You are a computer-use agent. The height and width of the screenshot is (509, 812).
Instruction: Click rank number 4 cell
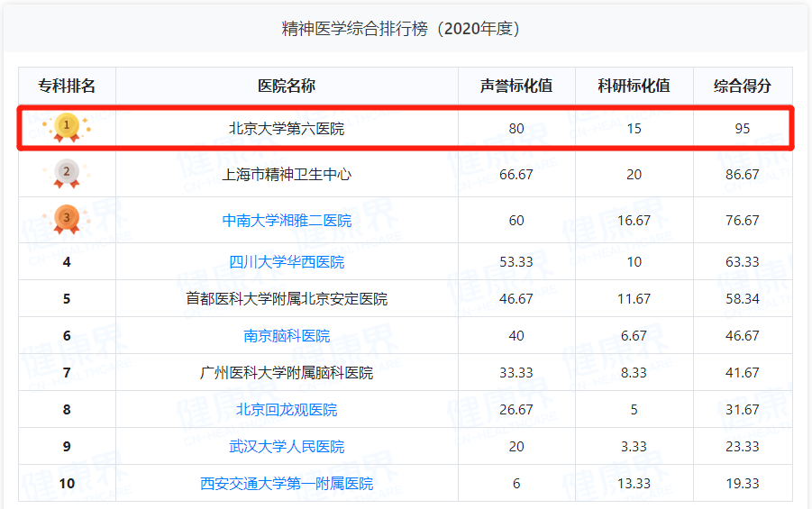(67, 262)
